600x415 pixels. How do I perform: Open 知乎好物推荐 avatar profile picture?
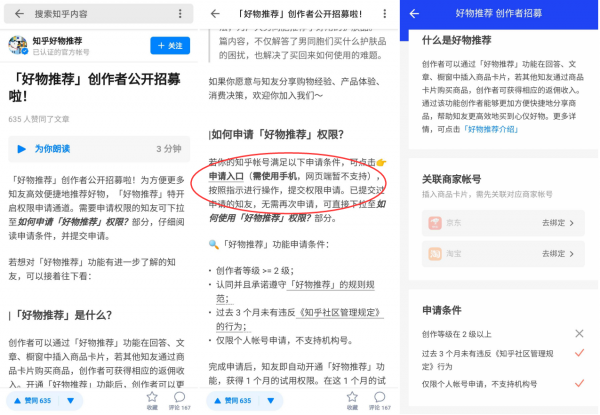(x=18, y=45)
